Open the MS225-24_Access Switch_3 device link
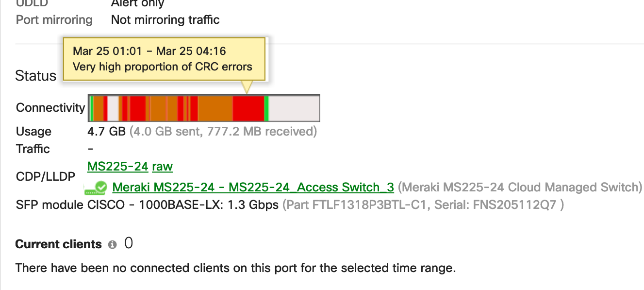 tap(253, 188)
